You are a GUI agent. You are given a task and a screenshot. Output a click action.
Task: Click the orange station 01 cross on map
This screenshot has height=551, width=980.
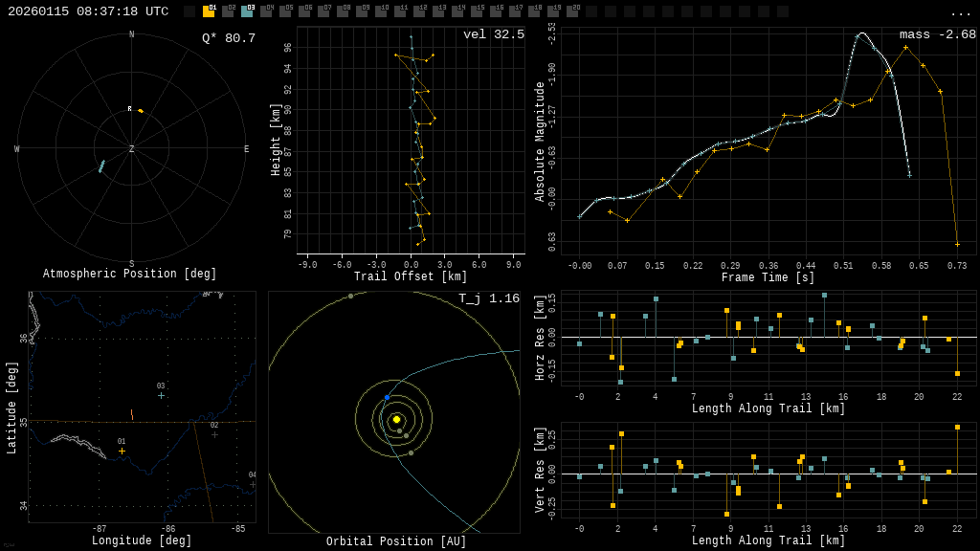[122, 451]
